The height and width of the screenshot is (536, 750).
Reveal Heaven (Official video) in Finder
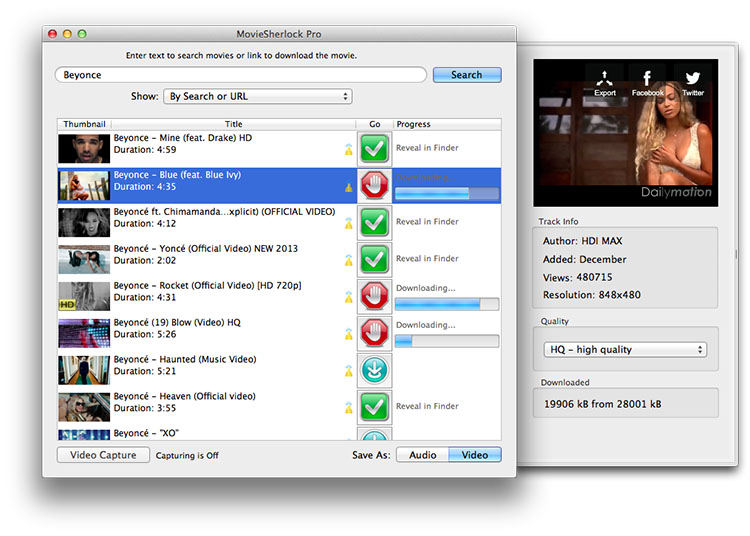427,406
